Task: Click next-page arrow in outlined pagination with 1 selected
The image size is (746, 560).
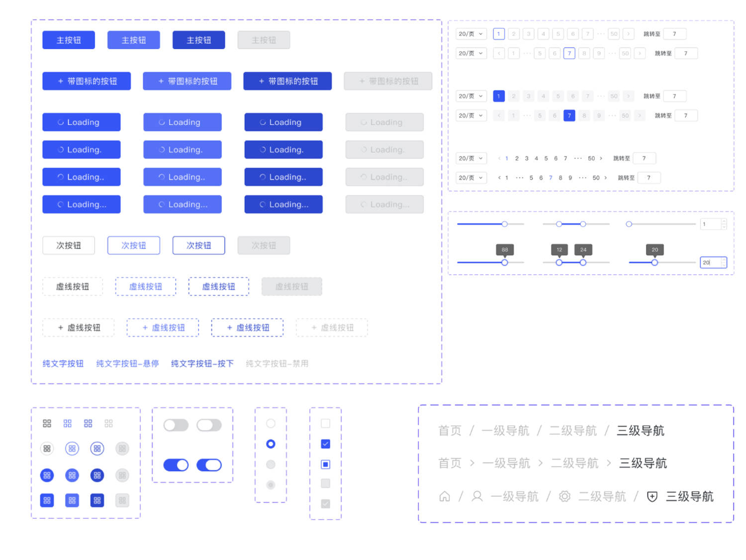Action: coord(629,34)
